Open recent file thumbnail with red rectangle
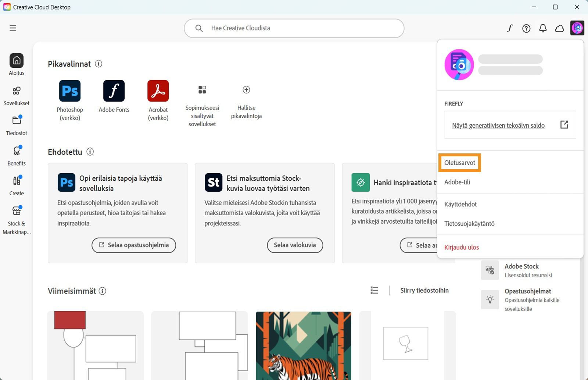This screenshot has height=380, width=588. 95,346
